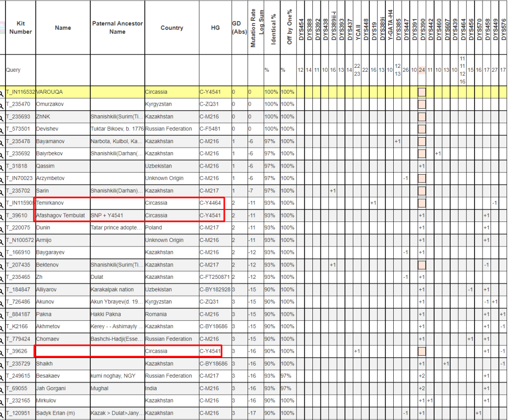Select the name Pakna
Viewport: 511px width, 420px height.
click(44, 314)
